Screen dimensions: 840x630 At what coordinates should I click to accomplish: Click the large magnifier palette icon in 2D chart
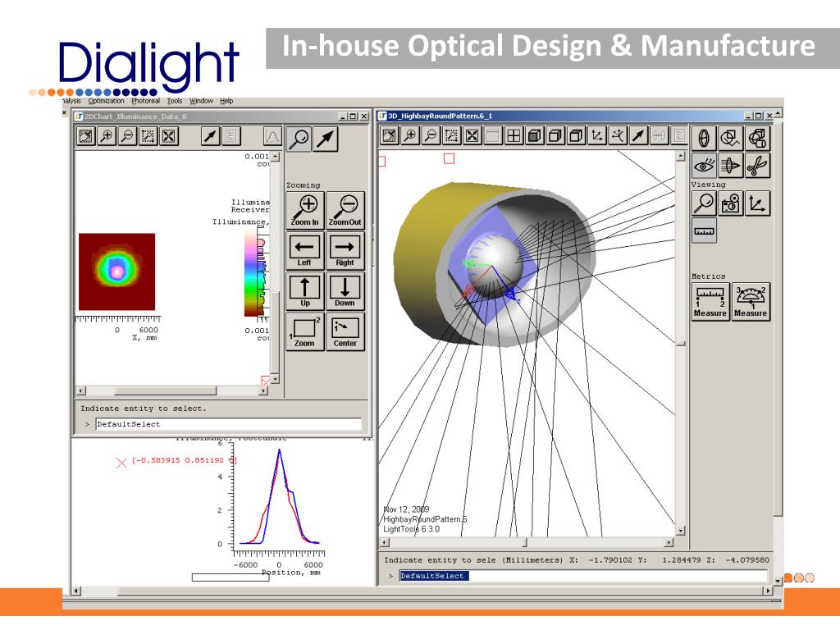(x=299, y=139)
